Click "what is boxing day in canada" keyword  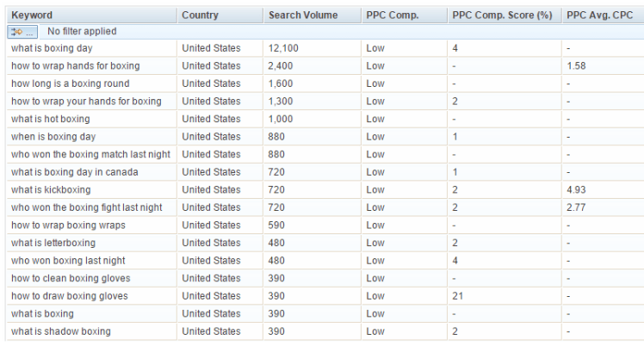point(75,172)
